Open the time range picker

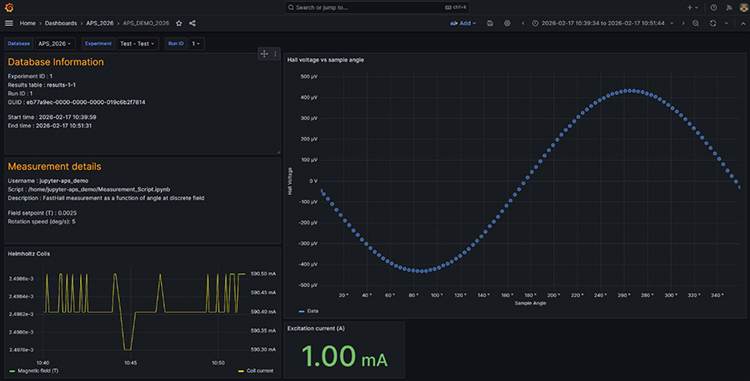[x=603, y=23]
